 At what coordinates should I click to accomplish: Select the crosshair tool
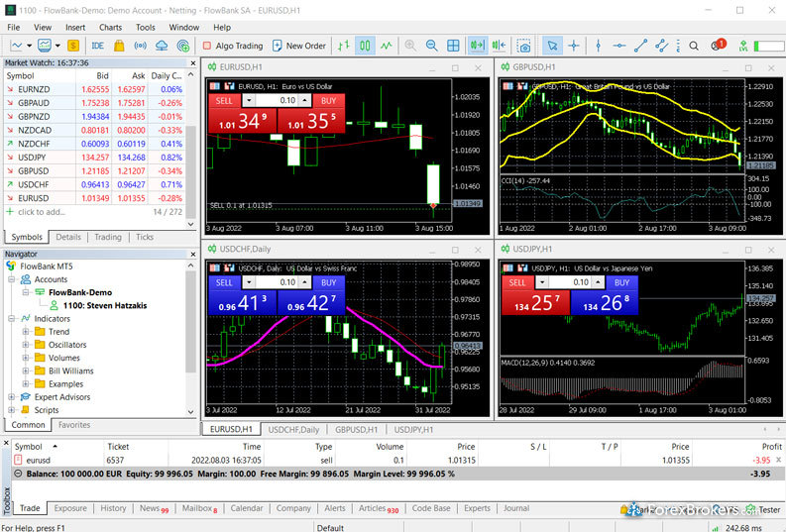coord(574,46)
